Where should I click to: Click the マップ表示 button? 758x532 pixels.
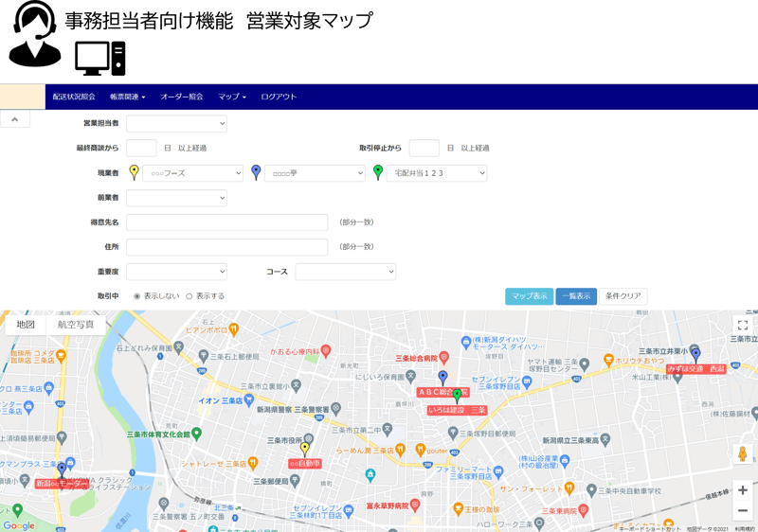530,296
